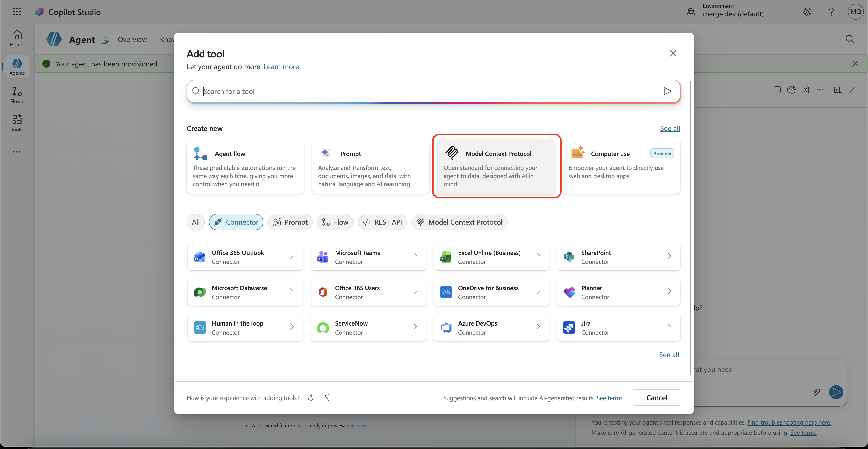Expand OneDrive for Business connector chevron

click(x=538, y=291)
